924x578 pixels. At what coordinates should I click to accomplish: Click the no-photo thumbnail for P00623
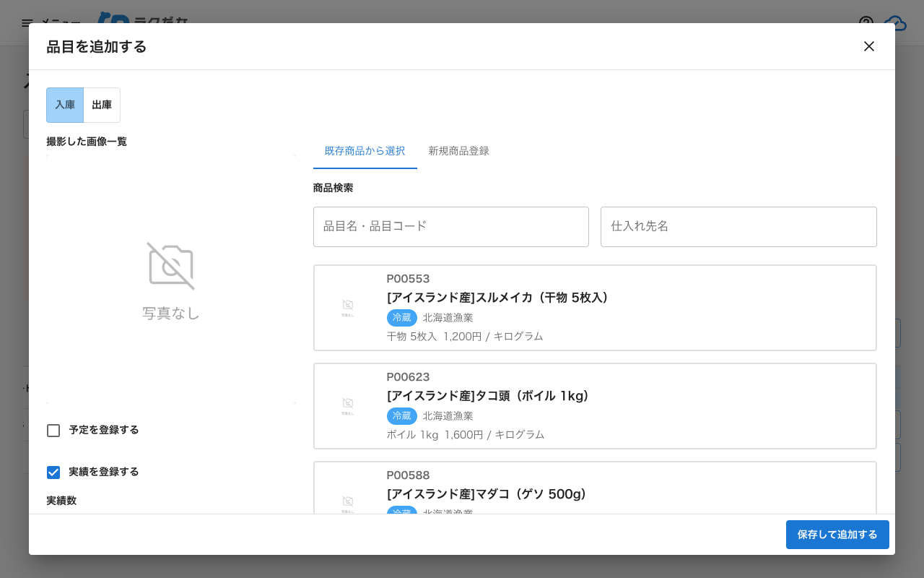coord(348,406)
